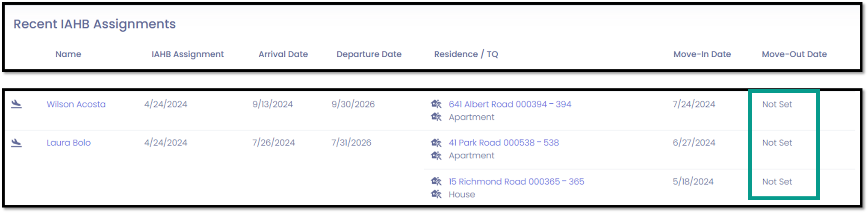
Task: Click the house icon next to 641 Albert Road
Action: [436, 104]
